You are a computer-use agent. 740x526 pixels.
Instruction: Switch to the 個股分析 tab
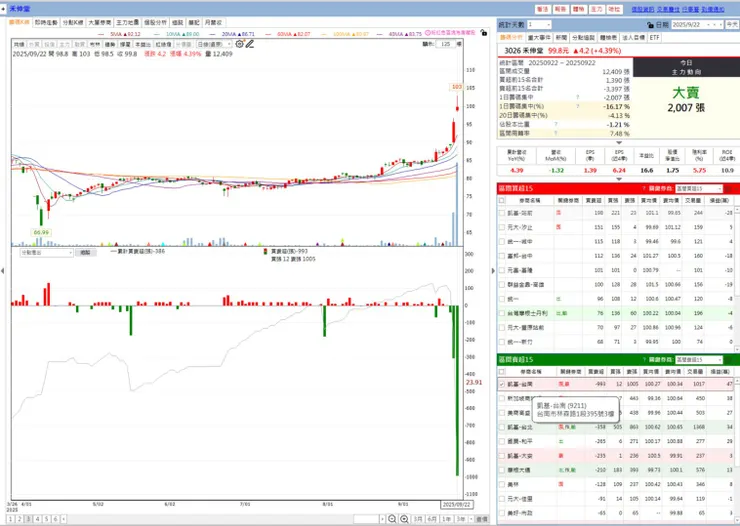coord(155,22)
